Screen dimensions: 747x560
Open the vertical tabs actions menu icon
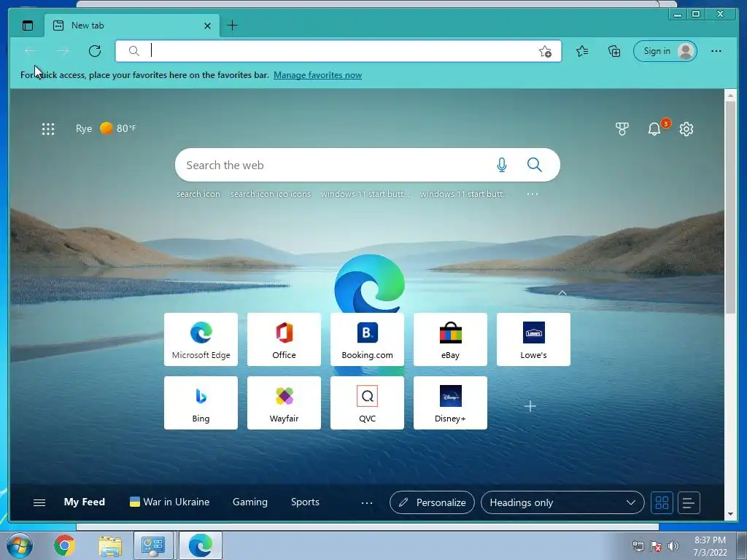pos(28,26)
